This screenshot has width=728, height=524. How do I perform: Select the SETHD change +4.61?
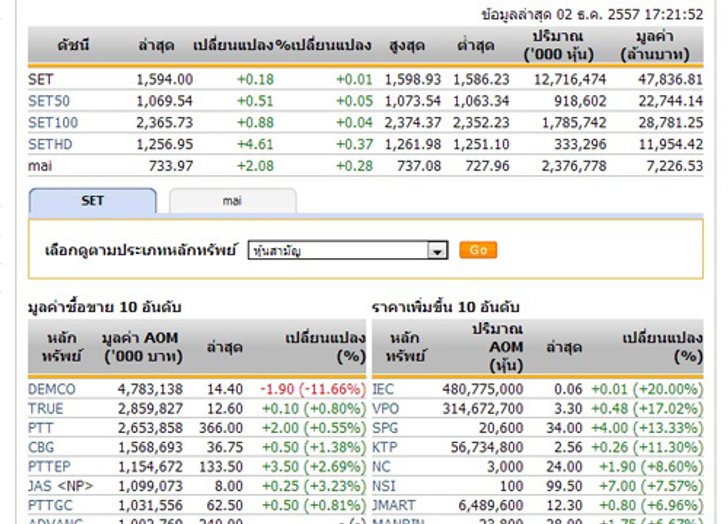click(255, 144)
